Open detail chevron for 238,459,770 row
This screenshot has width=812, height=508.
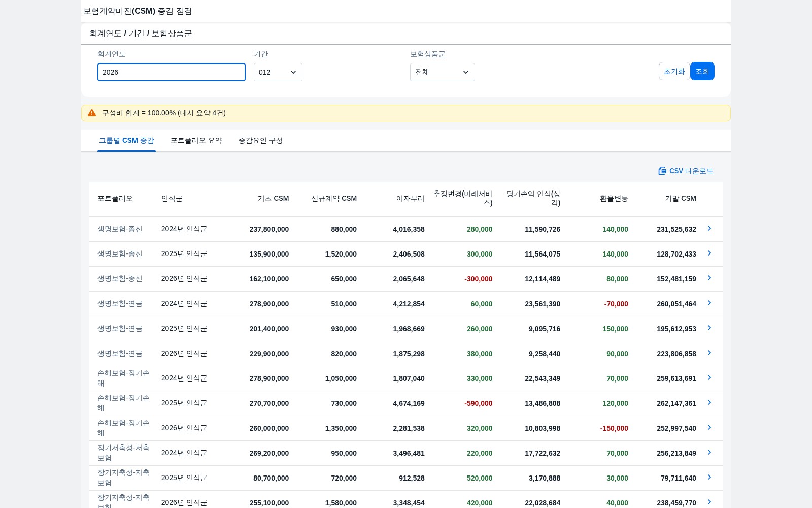point(709,502)
